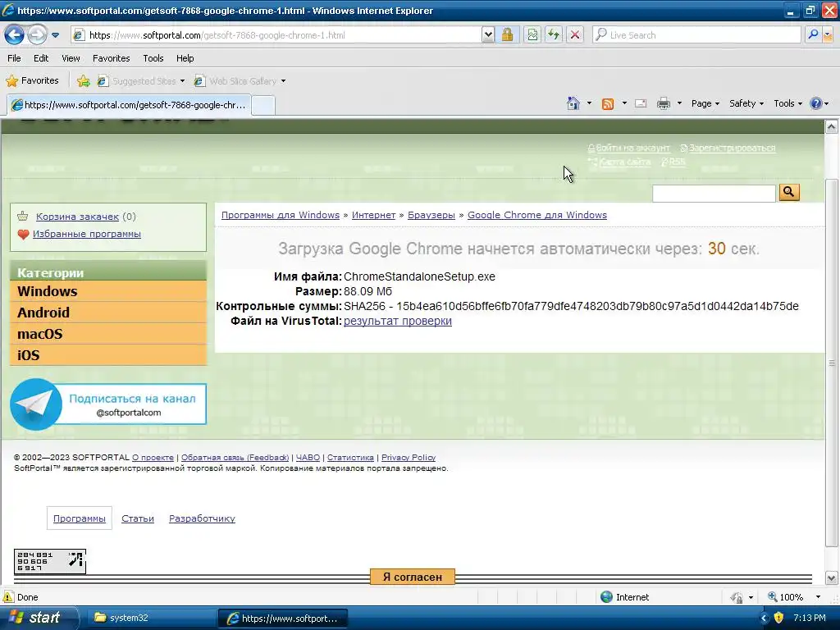This screenshot has height=630, width=840.
Task: Go forward with the Forward arrow
Action: click(x=37, y=35)
